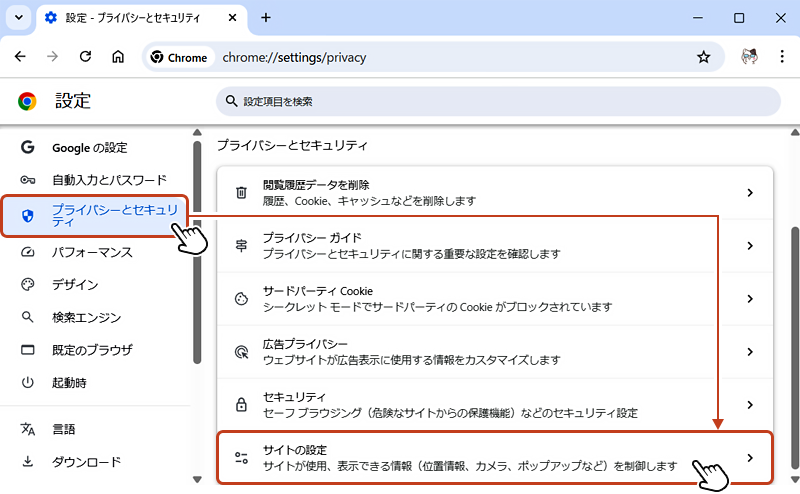The image size is (800, 494).
Task: Click the sidebar search engine magnifier icon
Action: point(28,317)
